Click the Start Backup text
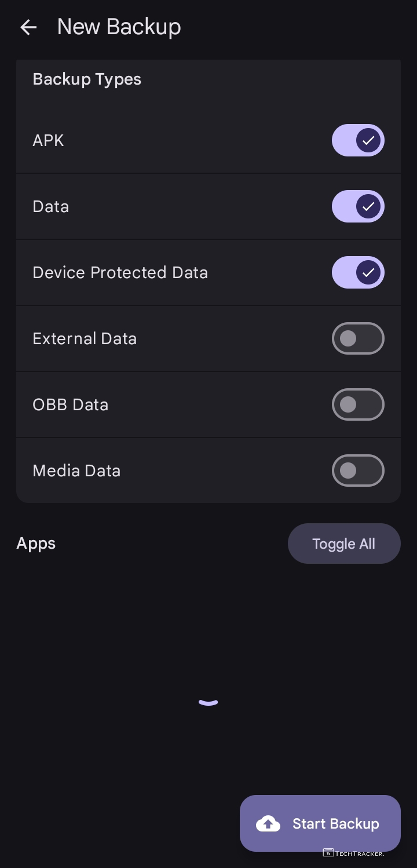The image size is (417, 868). [x=335, y=823]
